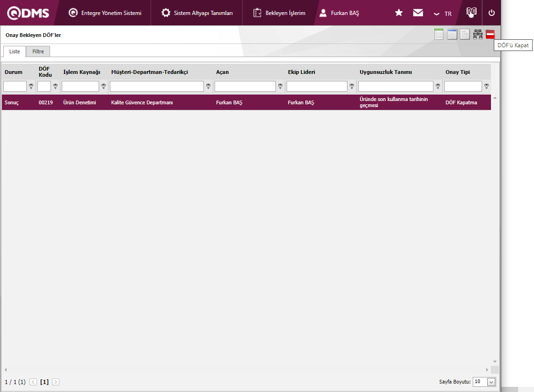The image size is (534, 392).
Task: Click the binoculars search icon
Action: point(478,34)
